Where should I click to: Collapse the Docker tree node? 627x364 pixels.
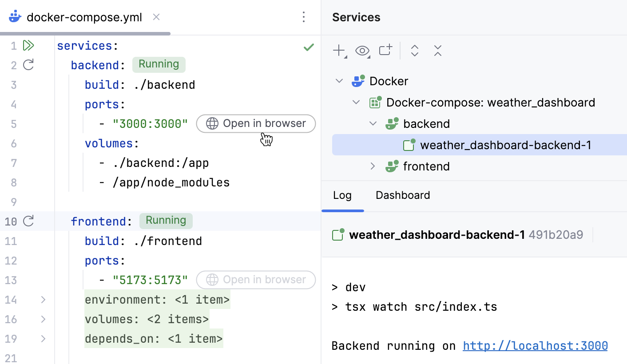click(x=339, y=81)
